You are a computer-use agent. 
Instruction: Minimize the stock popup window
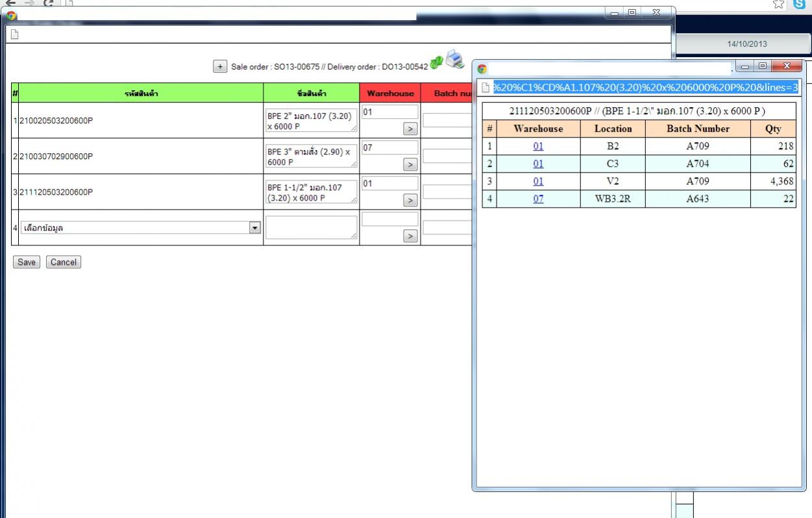click(744, 66)
